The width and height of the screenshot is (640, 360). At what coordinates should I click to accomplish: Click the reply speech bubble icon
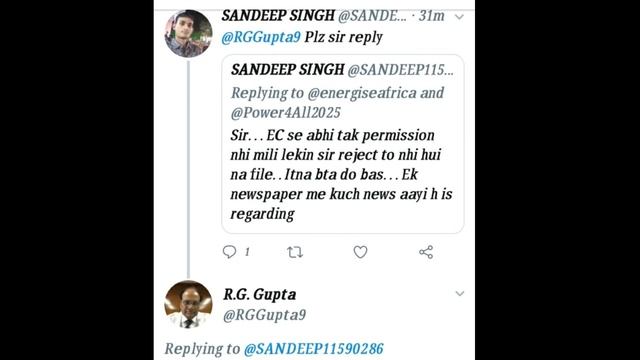pyautogui.click(x=229, y=252)
